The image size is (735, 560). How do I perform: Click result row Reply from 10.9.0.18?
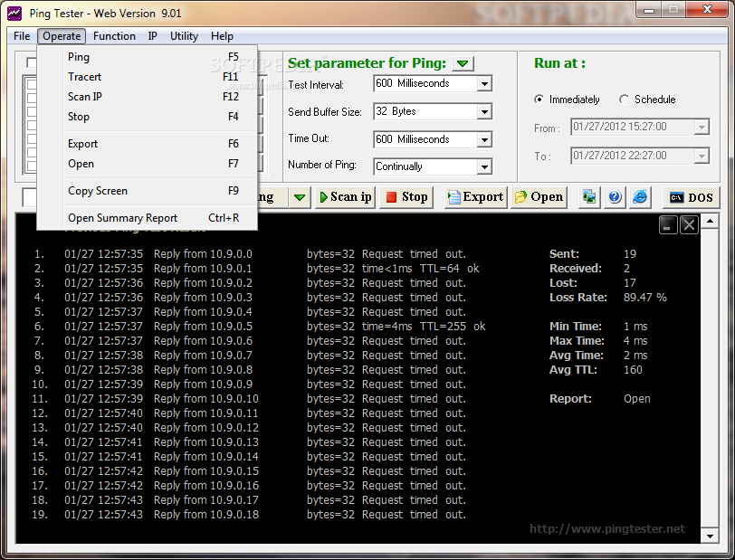coord(249,515)
